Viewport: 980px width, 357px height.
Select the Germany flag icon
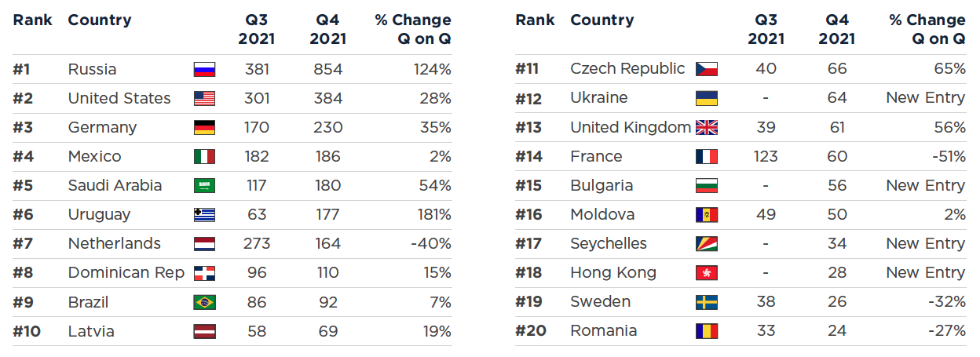[x=204, y=128]
